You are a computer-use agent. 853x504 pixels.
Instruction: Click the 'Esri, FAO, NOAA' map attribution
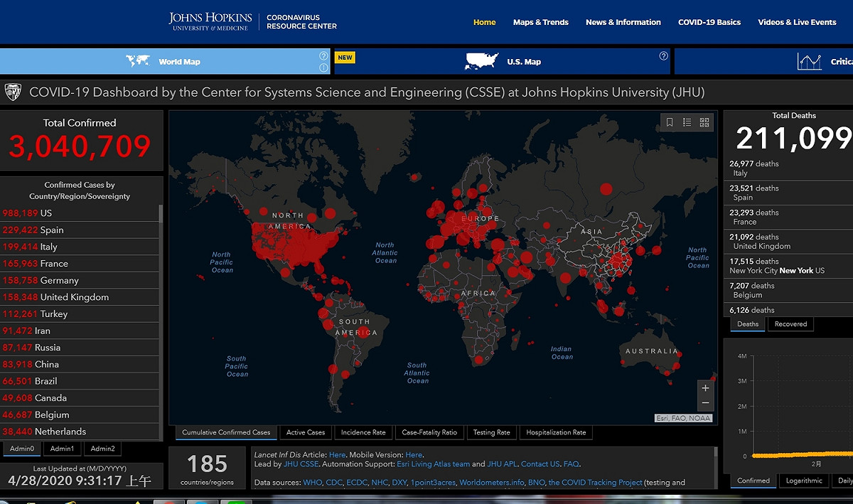(x=683, y=418)
